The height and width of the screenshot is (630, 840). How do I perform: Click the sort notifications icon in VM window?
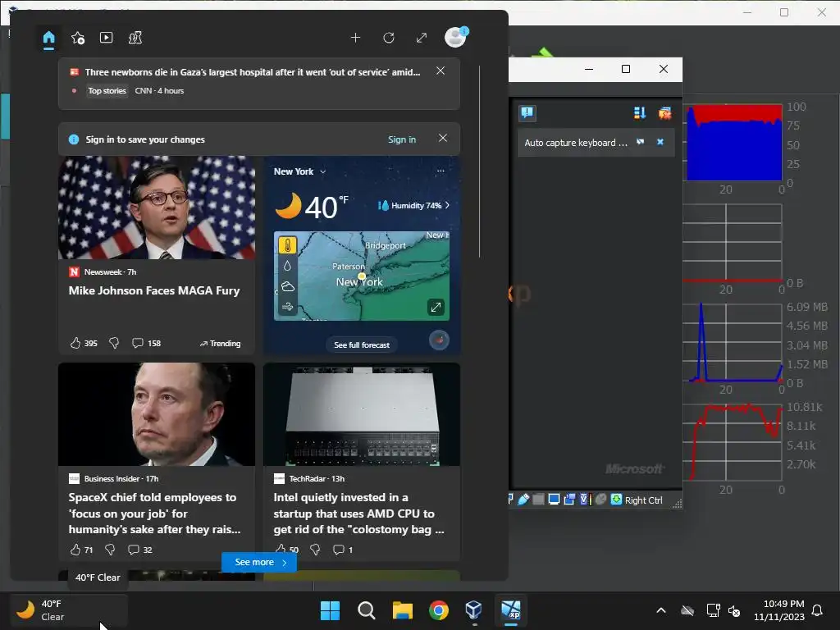(640, 112)
